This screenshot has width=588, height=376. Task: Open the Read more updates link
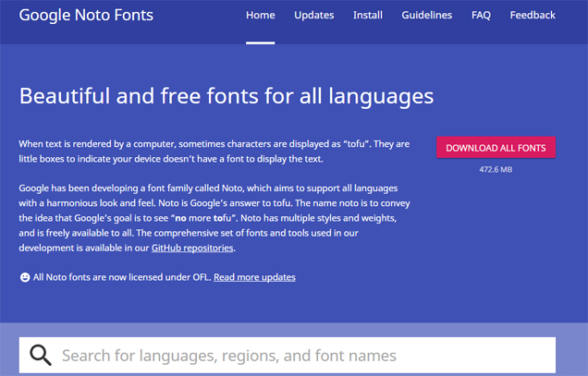[x=254, y=277]
